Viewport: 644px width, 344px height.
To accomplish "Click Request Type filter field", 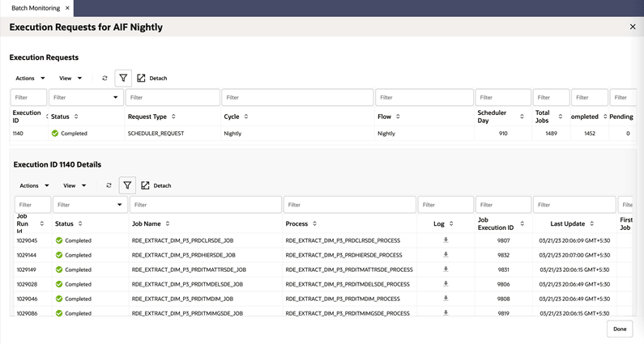I will click(x=173, y=97).
